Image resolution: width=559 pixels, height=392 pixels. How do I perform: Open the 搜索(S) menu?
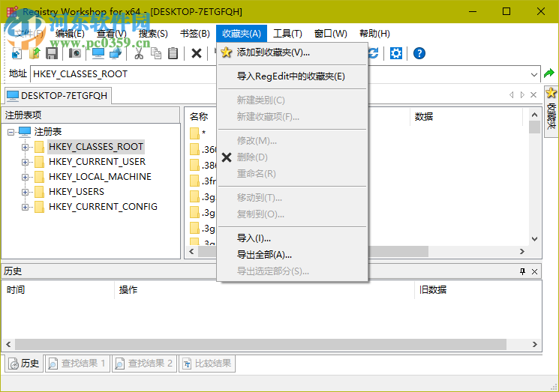[x=153, y=34]
